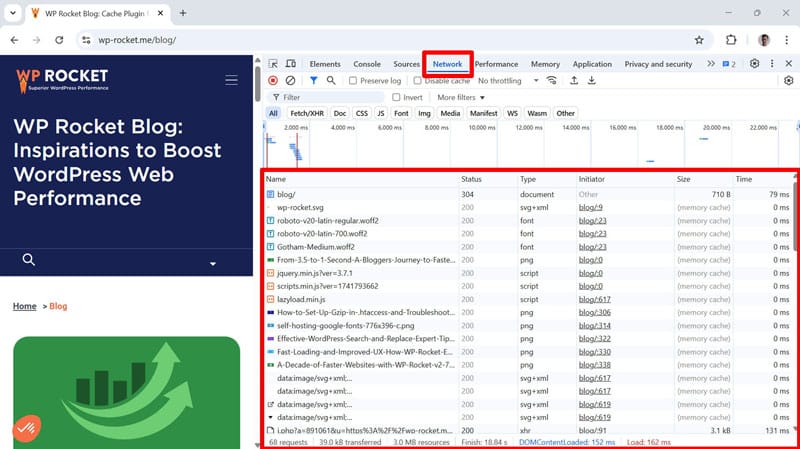Open the network conditions Wi-Fi icon
The image size is (800, 449).
pos(552,81)
